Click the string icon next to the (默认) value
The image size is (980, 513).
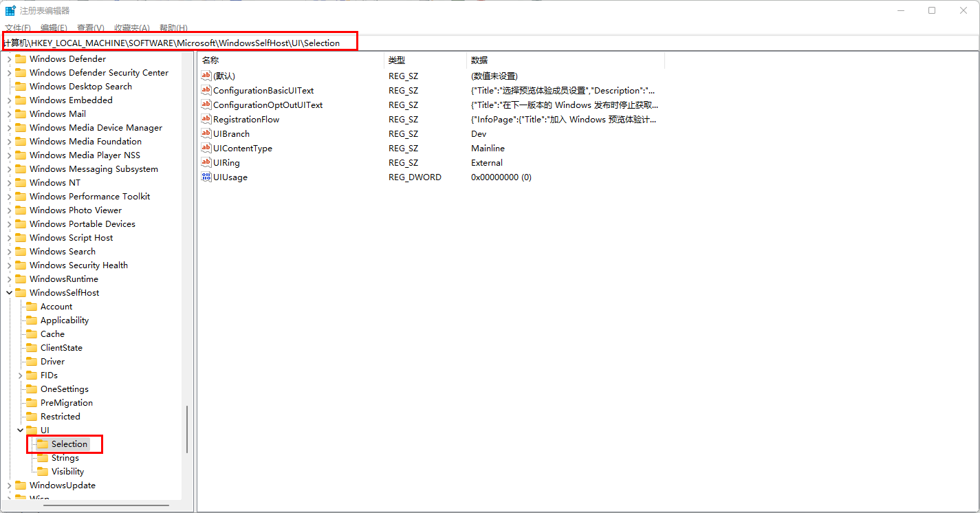pos(206,76)
